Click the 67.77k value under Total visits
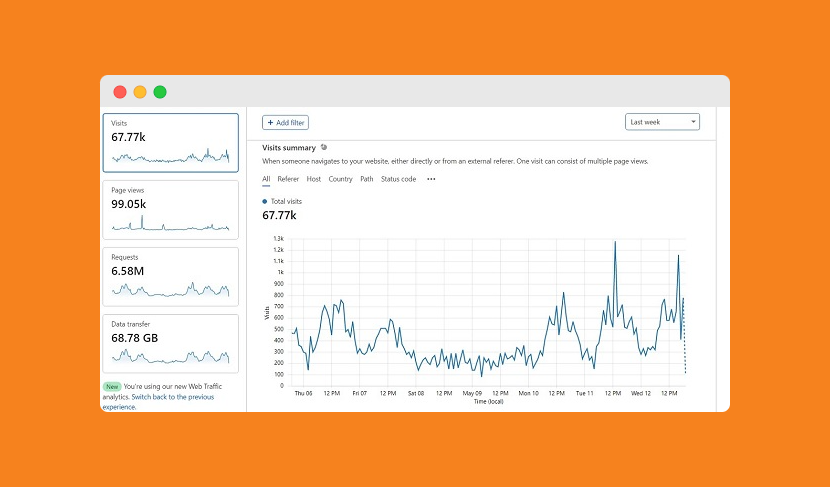830x487 pixels. click(x=279, y=215)
